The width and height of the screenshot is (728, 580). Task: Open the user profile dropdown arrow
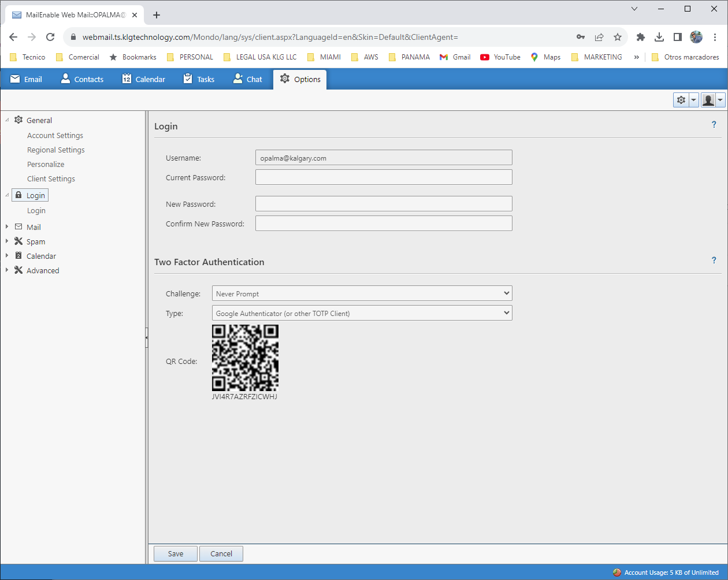pyautogui.click(x=720, y=100)
